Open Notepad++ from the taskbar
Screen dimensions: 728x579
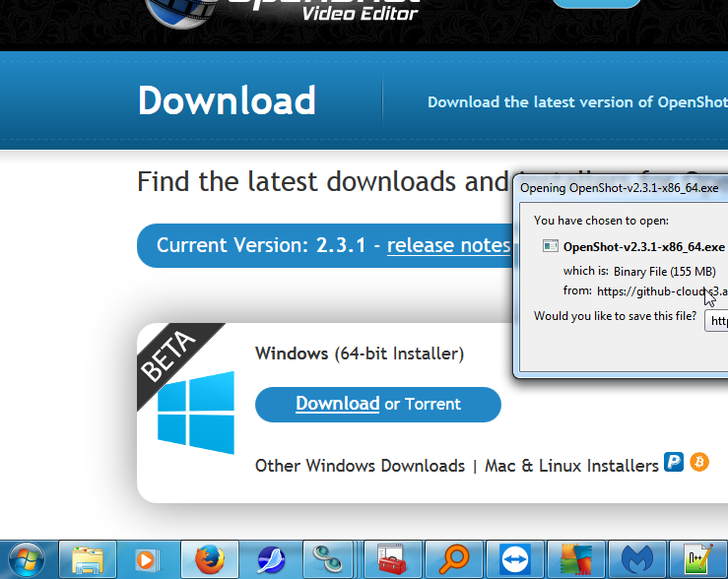click(x=698, y=560)
